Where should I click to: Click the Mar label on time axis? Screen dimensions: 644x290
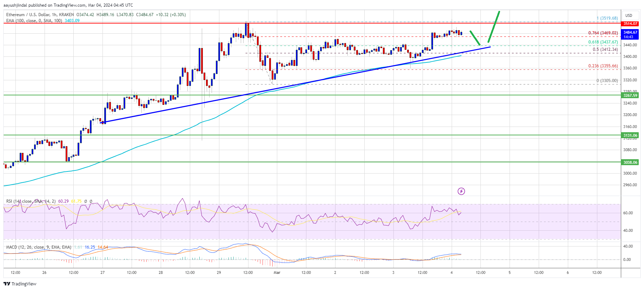pyautogui.click(x=277, y=272)
